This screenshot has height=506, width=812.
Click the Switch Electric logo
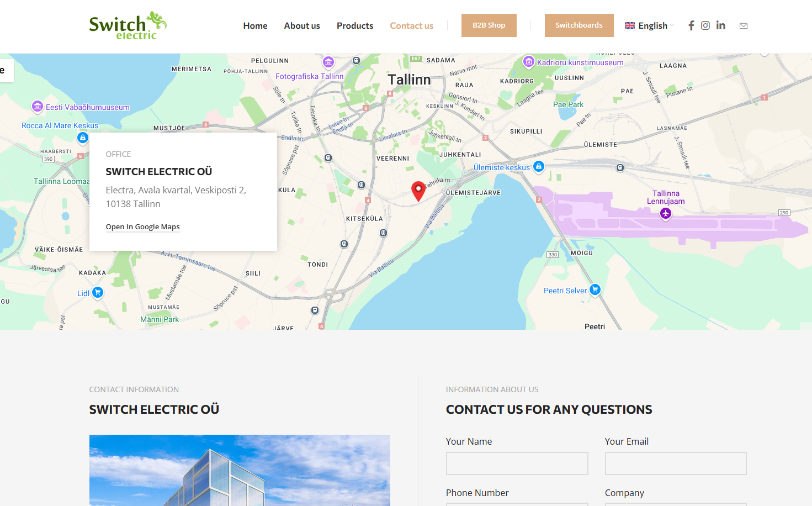(x=128, y=25)
